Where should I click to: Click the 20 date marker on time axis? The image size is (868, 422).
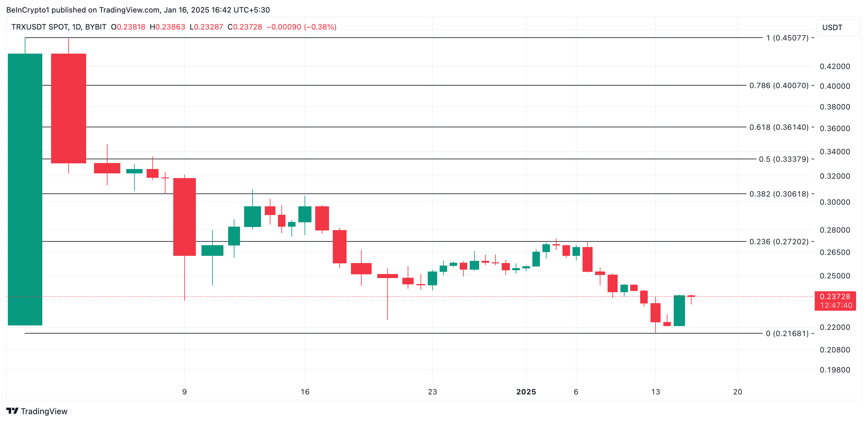point(737,392)
